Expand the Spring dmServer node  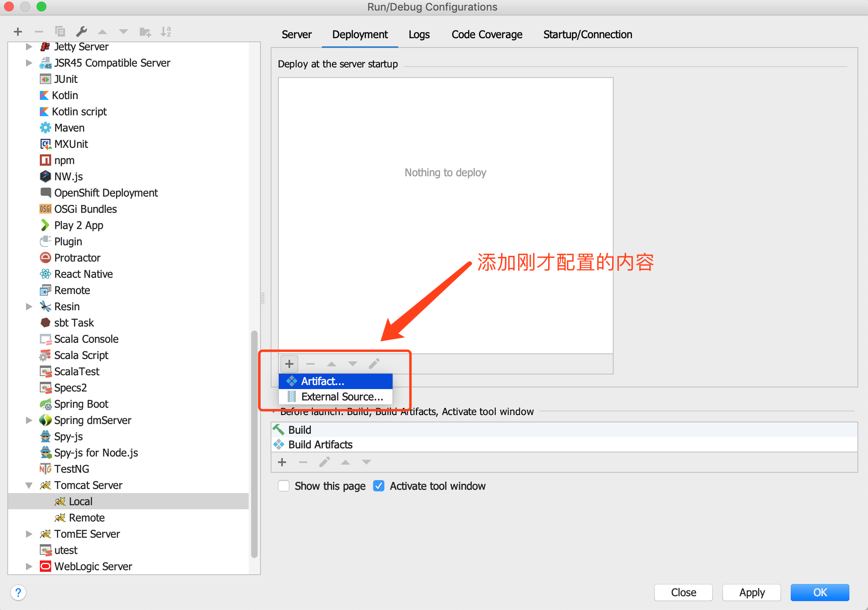click(x=29, y=420)
